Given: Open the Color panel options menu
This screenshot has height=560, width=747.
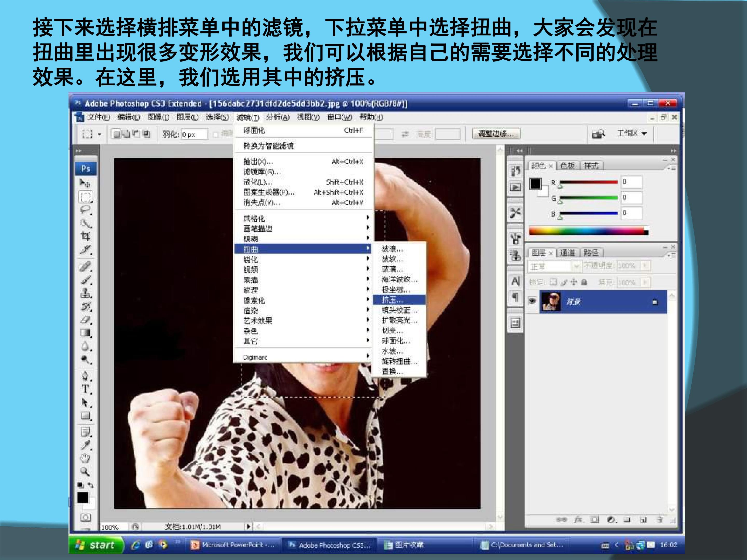Looking at the screenshot, I should click(x=671, y=168).
